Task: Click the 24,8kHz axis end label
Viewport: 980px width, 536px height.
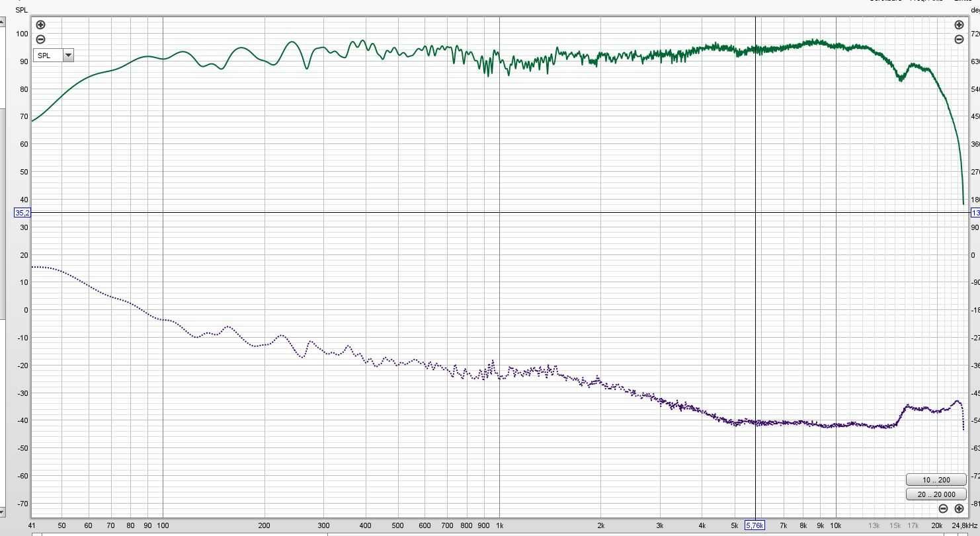Action: pos(963,525)
